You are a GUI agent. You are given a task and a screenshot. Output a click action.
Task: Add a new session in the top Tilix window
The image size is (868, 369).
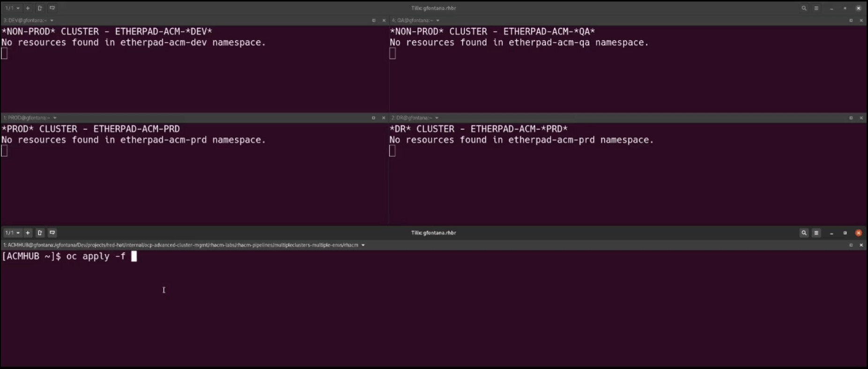[28, 8]
